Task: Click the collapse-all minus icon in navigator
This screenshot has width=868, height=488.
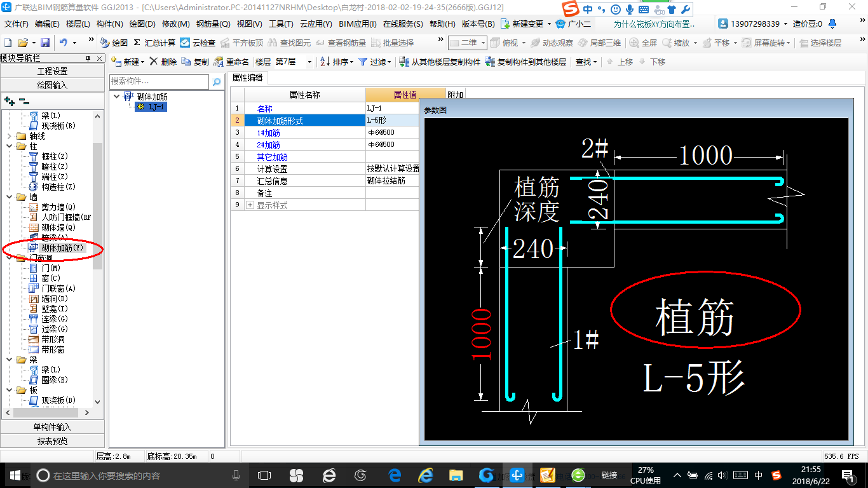Action: click(x=24, y=101)
